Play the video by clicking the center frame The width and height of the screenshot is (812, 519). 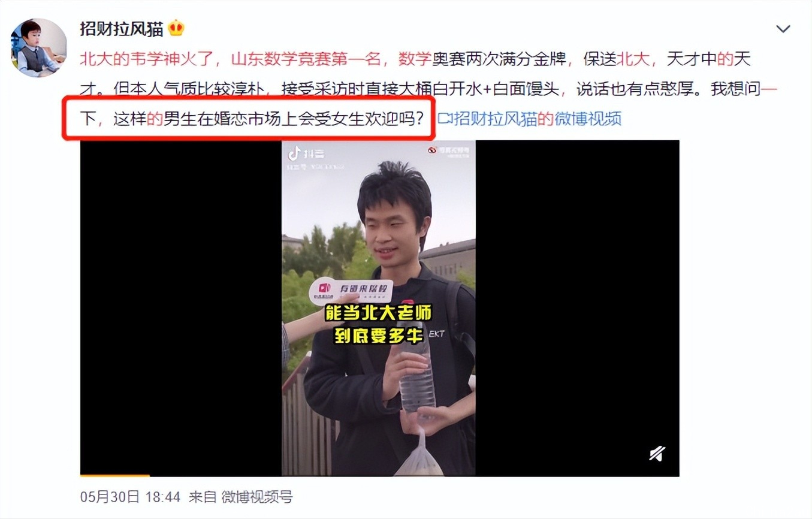pyautogui.click(x=379, y=308)
